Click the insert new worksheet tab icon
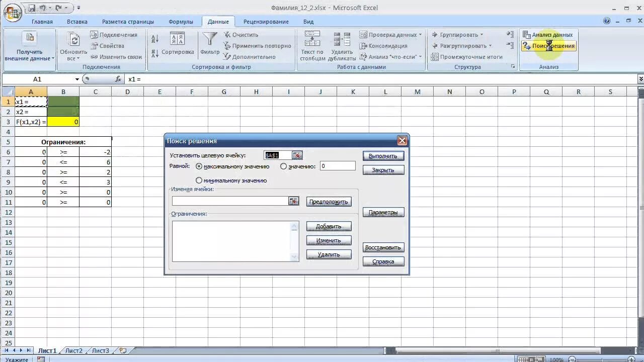The width and height of the screenshot is (644, 362). [x=123, y=350]
